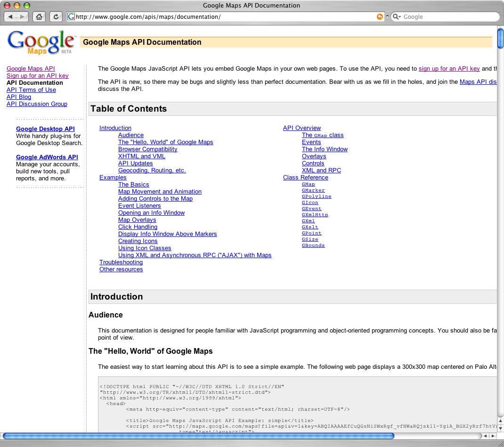Jump to Introduction in table of contents
This screenshot has height=447, width=504.
pos(115,128)
